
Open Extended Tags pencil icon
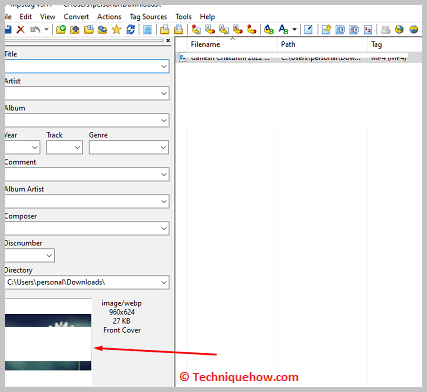point(308,30)
